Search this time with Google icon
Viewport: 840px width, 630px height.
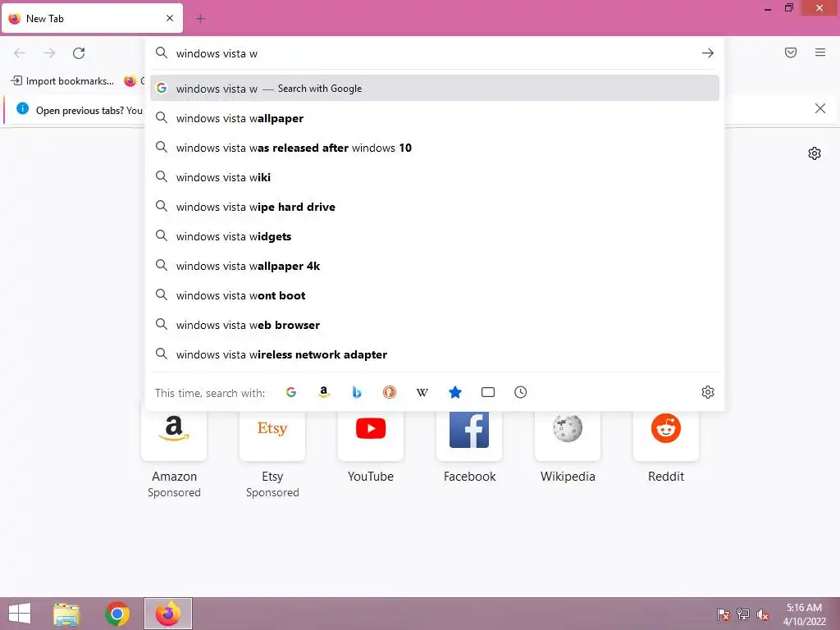pos(291,392)
